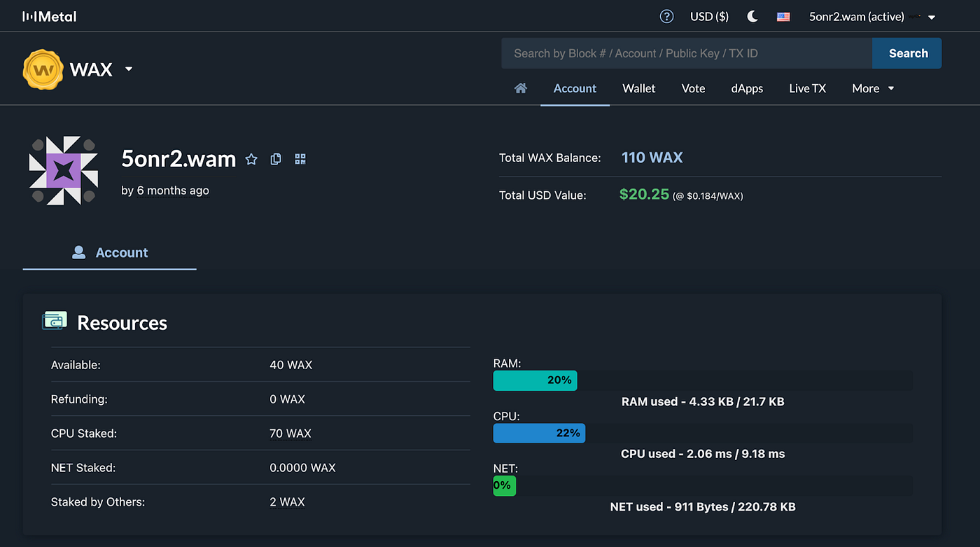
Task: Click the "CPU Staked:" label
Action: click(x=84, y=434)
